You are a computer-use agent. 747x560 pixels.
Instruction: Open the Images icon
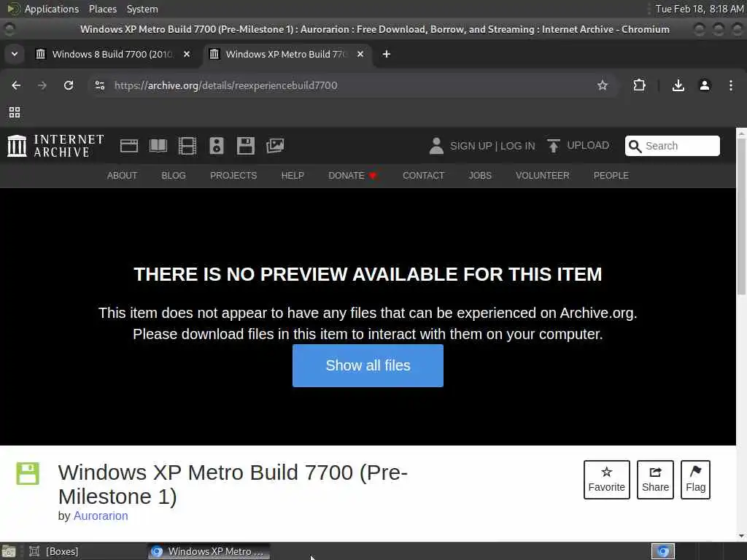pos(275,146)
